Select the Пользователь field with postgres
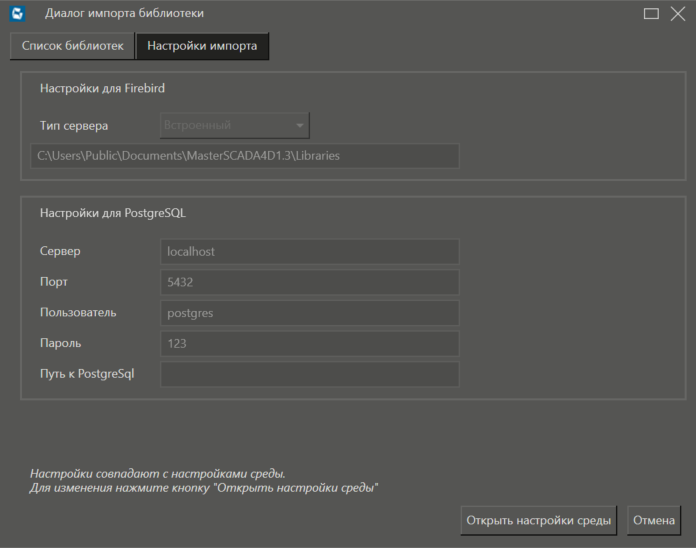 pyautogui.click(x=309, y=313)
